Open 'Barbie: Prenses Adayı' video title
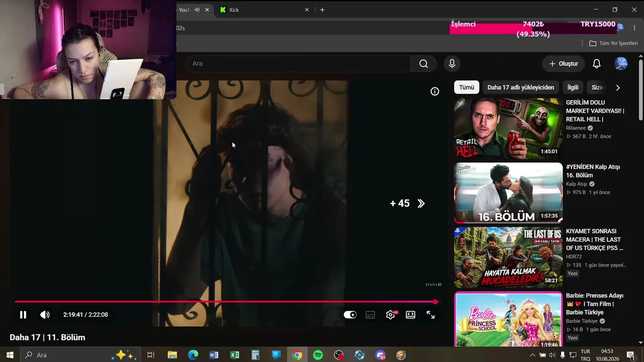Screen dimensions: 644x362 click(595, 304)
